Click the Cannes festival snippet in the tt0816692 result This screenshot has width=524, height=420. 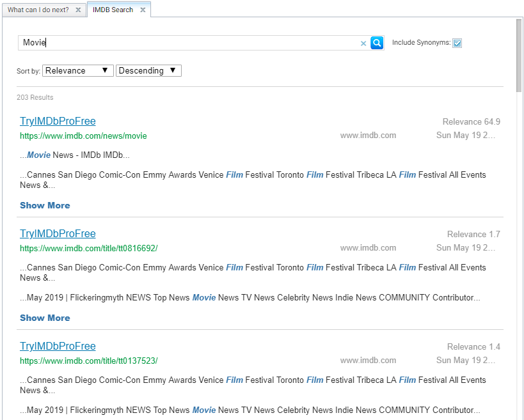(253, 272)
